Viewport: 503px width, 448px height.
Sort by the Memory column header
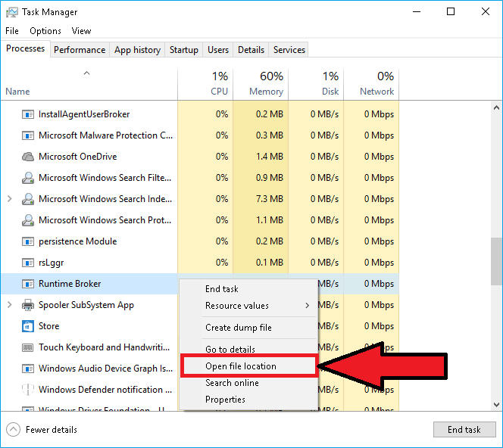coord(261,84)
